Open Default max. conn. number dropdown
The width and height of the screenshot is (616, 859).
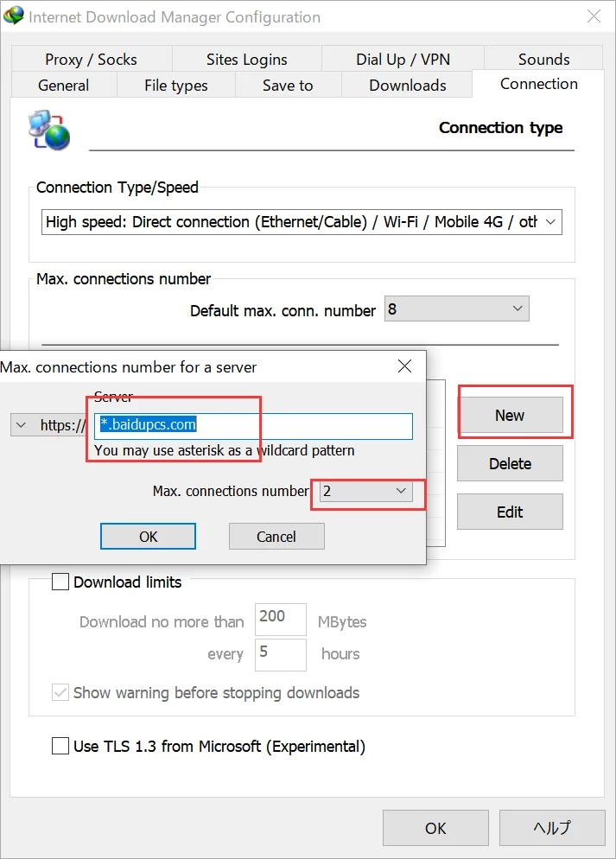(457, 309)
